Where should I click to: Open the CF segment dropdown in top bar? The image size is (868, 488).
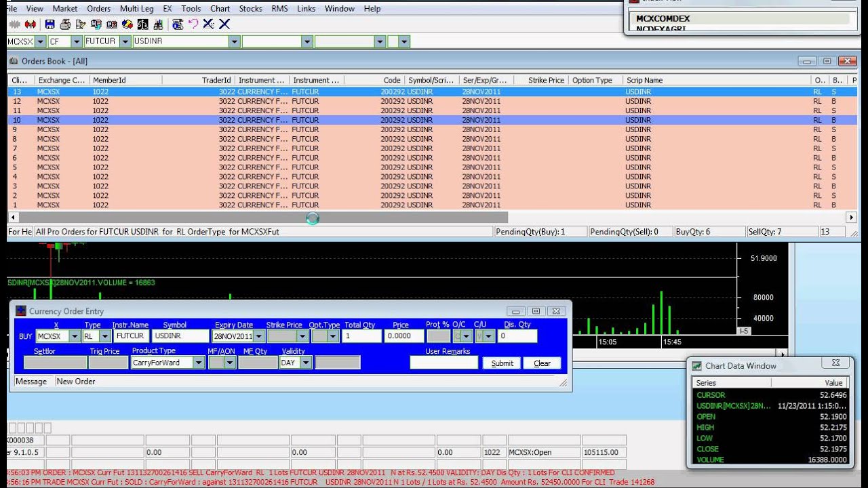(76, 41)
